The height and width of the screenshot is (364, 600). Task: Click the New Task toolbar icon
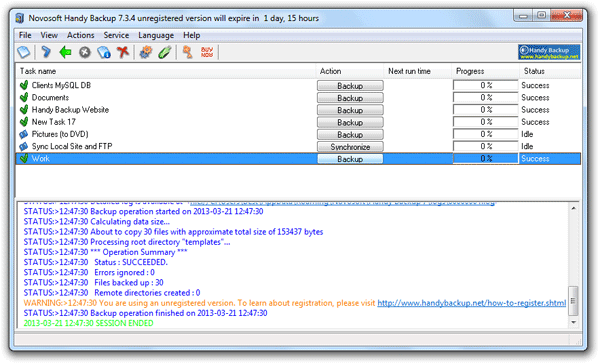click(x=24, y=52)
